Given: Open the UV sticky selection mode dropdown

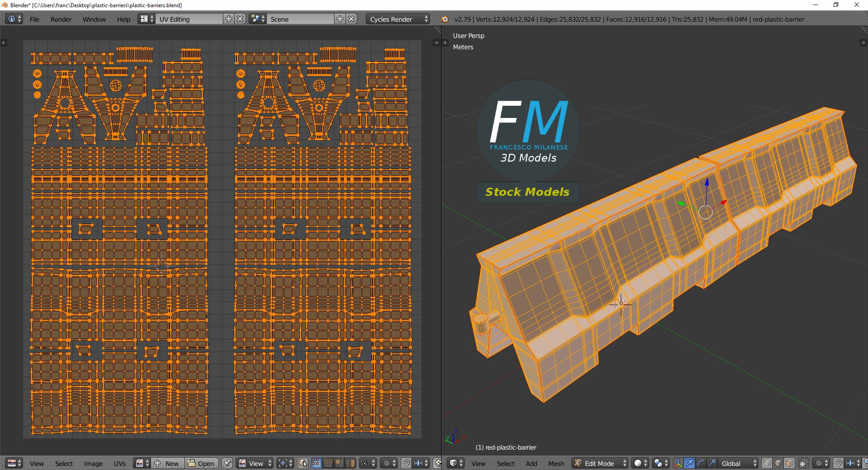Looking at the screenshot, I should pos(368,463).
